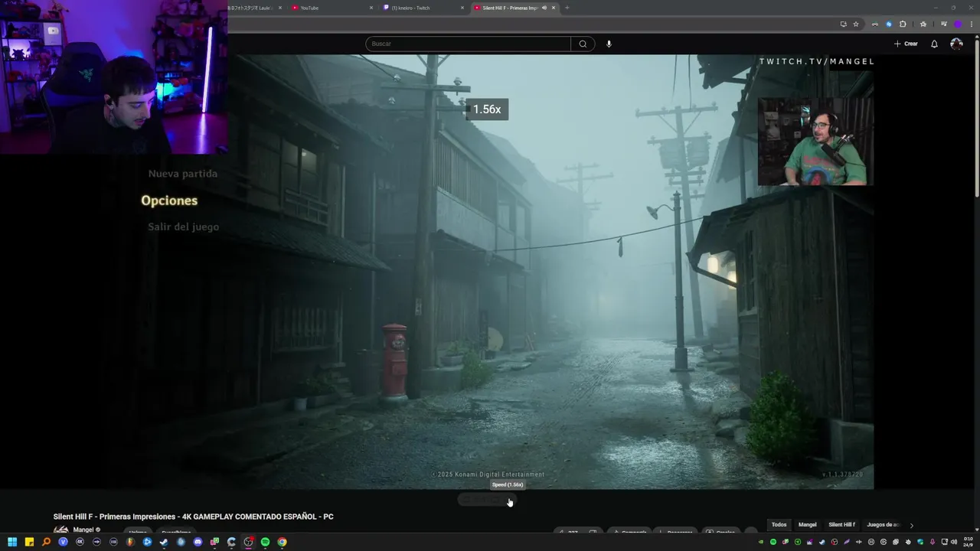980x551 pixels.
Task: Open YouTube notifications bell
Action: point(934,44)
